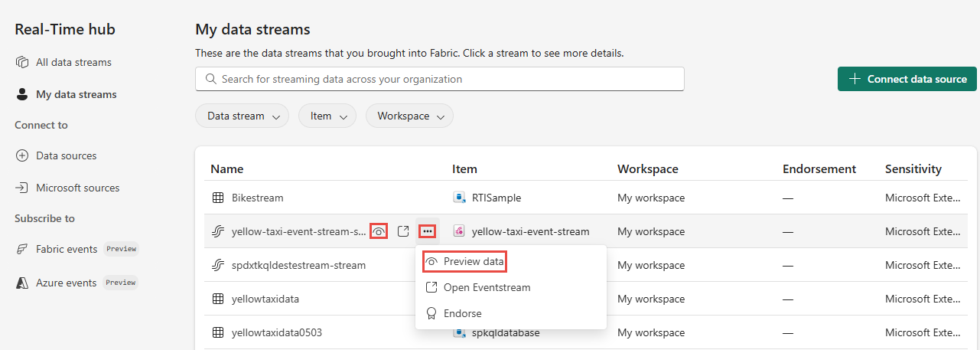Click Connect data source button
Image resolution: width=980 pixels, height=350 pixels.
coord(907,79)
